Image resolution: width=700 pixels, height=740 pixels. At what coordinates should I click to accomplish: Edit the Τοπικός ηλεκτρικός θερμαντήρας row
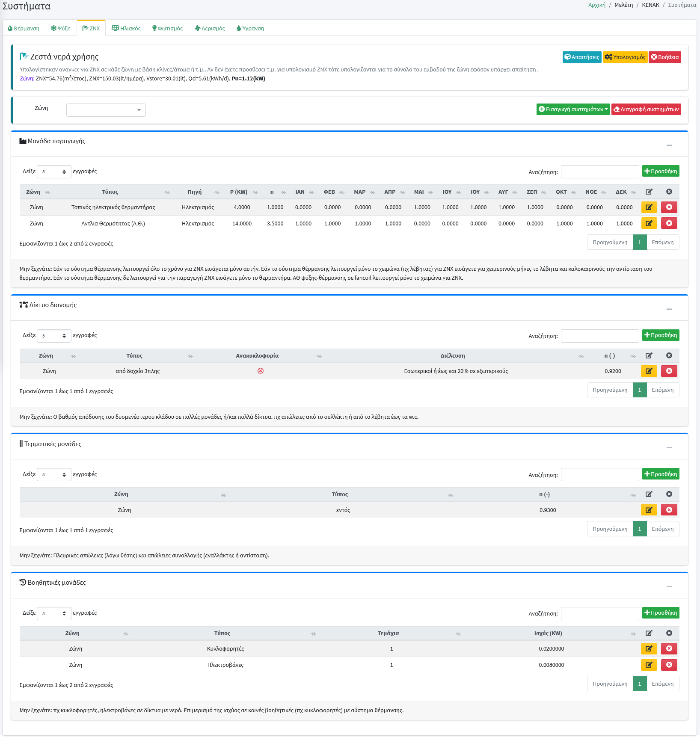(649, 207)
